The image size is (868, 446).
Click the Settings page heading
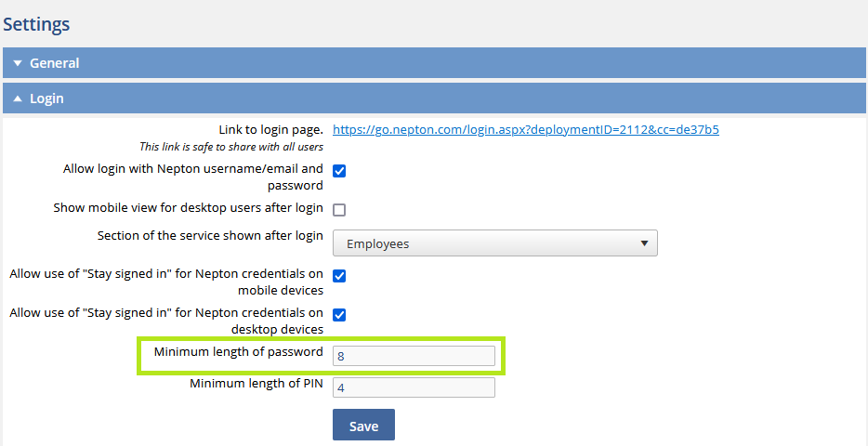coord(36,25)
